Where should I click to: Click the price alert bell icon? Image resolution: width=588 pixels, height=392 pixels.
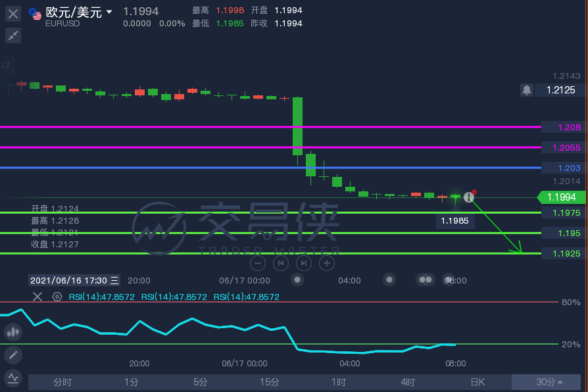click(526, 90)
